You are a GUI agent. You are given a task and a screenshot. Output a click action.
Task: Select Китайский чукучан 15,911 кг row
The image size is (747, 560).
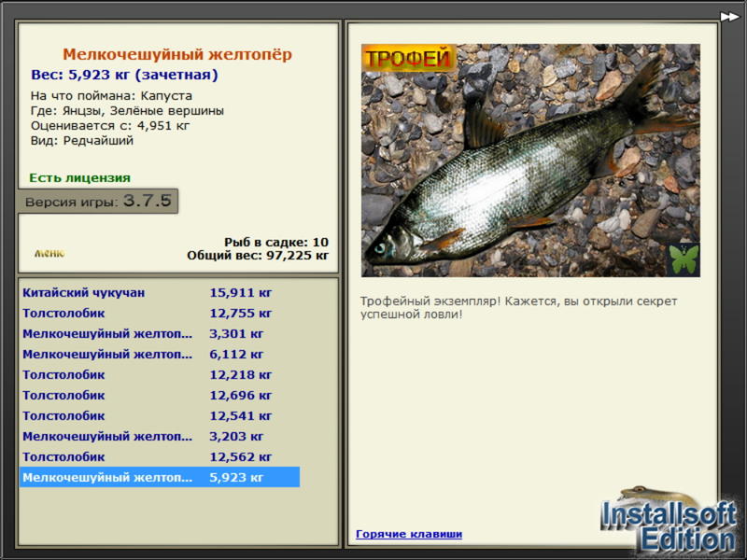(x=160, y=292)
